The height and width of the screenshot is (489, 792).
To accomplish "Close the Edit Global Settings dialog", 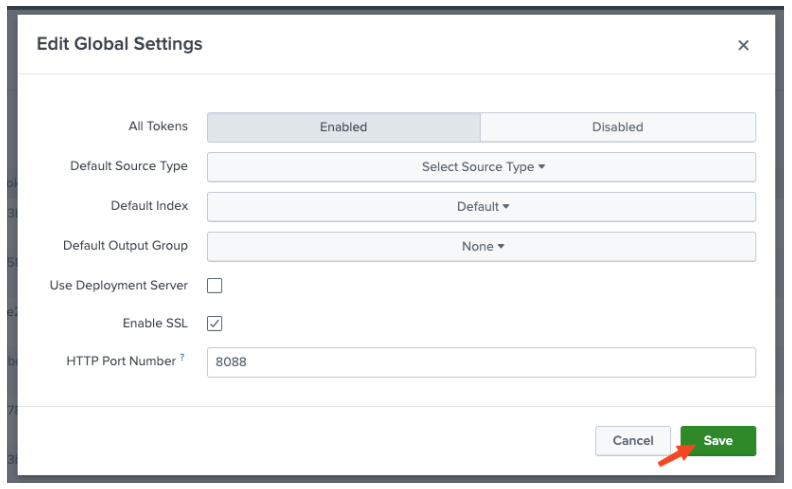I will coord(743,45).
